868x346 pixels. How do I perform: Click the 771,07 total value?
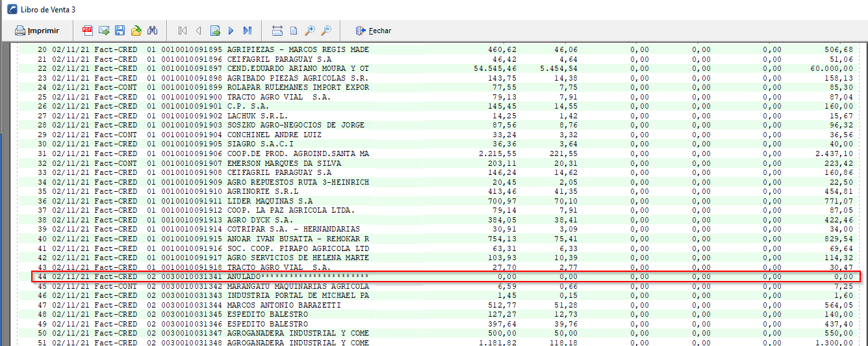pyautogui.click(x=837, y=201)
